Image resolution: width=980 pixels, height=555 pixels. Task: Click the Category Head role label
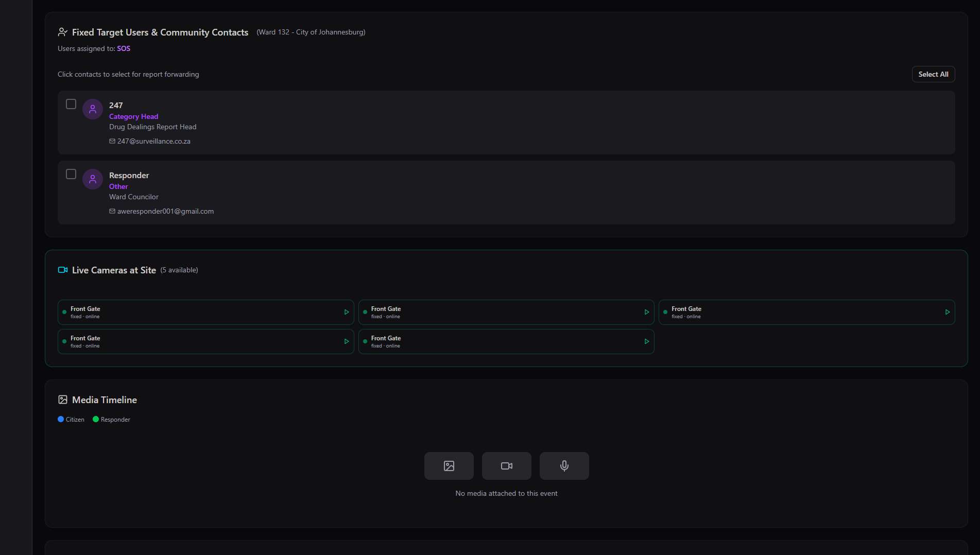pyautogui.click(x=133, y=116)
